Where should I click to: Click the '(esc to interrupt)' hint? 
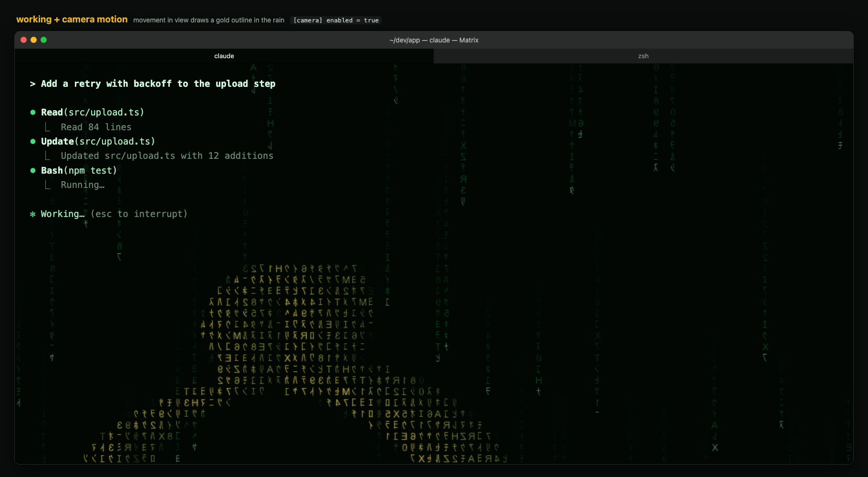click(139, 214)
